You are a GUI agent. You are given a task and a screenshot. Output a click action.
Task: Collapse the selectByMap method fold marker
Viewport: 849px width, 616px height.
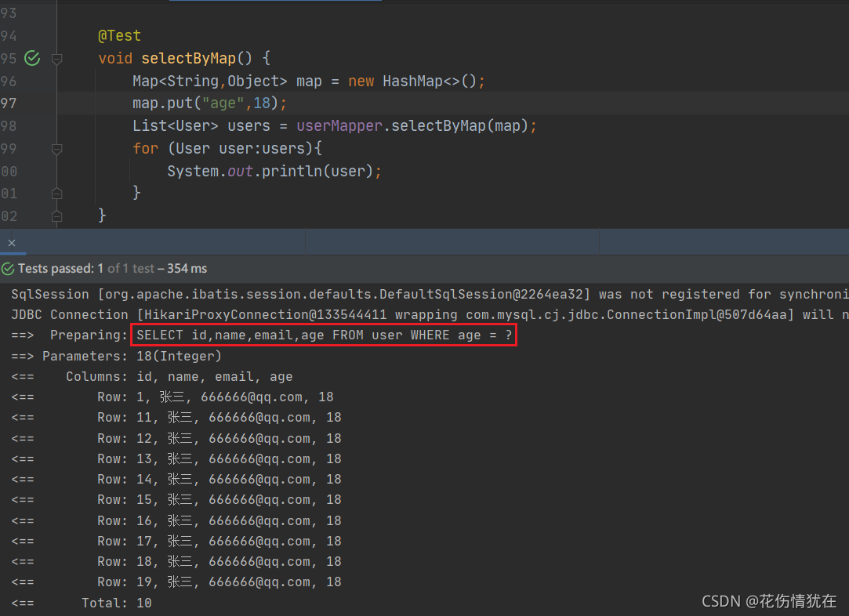[57, 59]
